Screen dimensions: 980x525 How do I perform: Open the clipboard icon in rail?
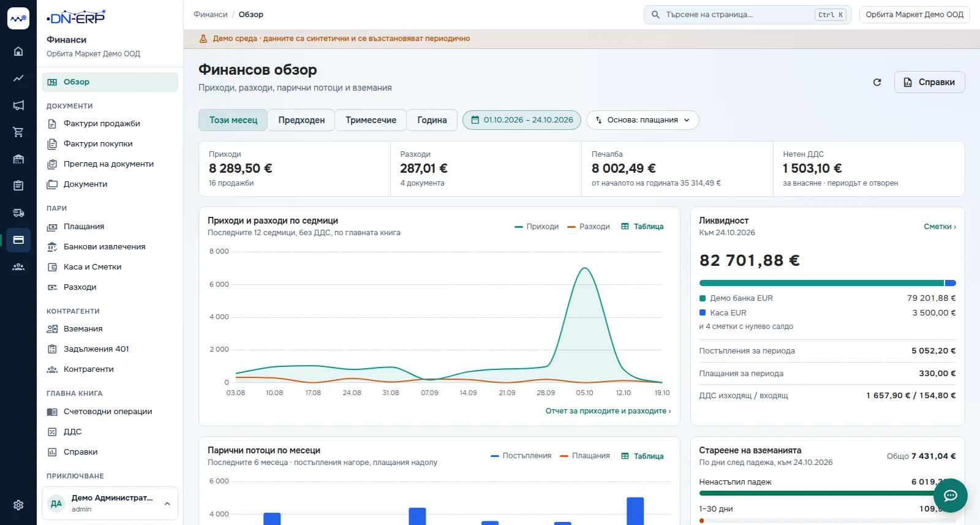coord(18,186)
